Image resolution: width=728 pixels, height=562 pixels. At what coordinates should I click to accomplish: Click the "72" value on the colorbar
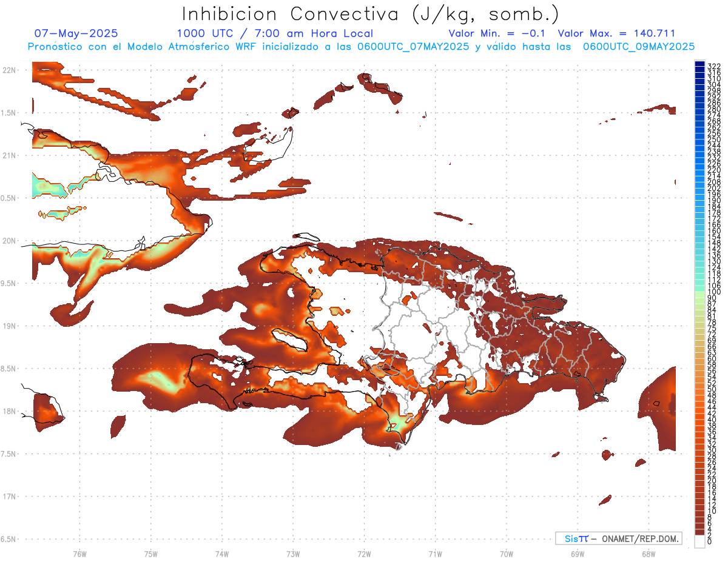[x=712, y=334]
